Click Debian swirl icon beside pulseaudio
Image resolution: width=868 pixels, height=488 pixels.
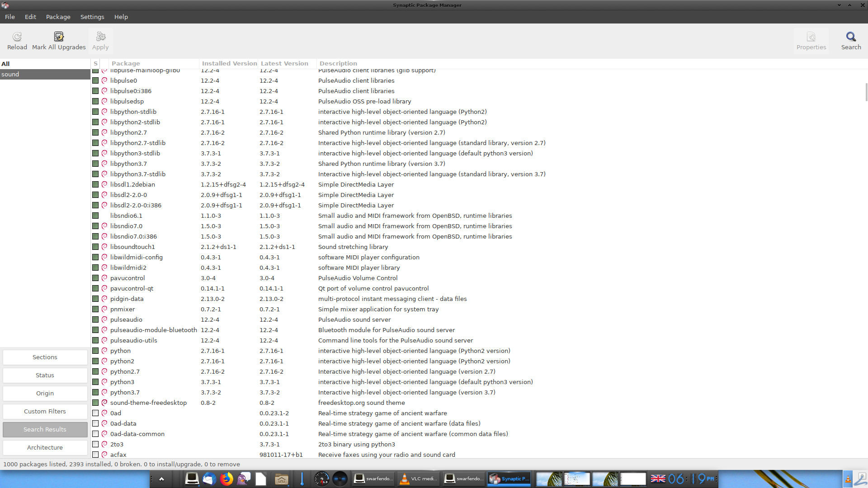pyautogui.click(x=104, y=319)
